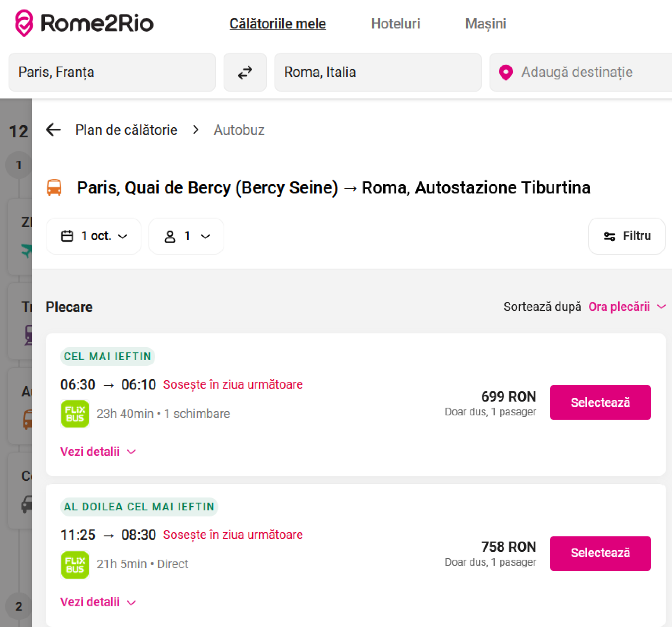This screenshot has width=672, height=627.
Task: Click the Rome2Rio logo
Action: (84, 23)
